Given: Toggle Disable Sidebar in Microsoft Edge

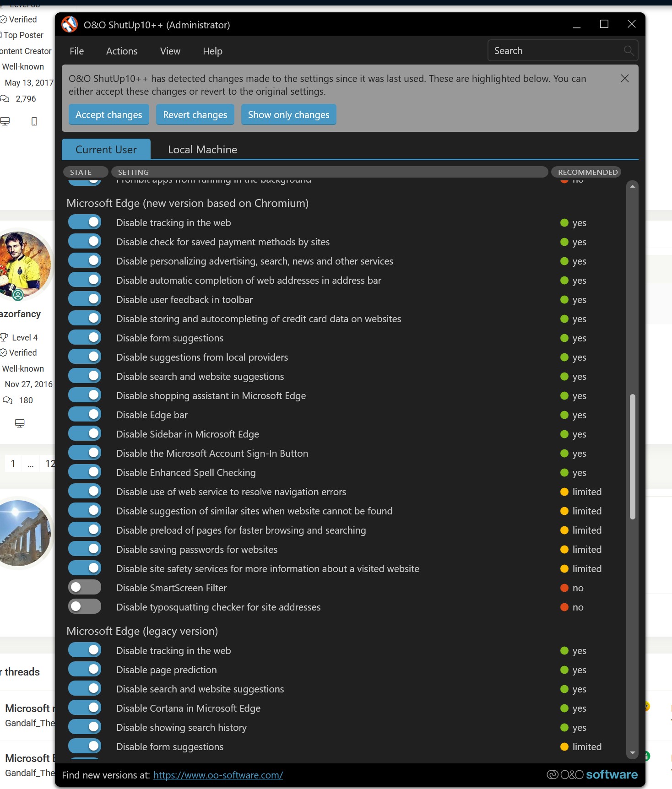Looking at the screenshot, I should (x=85, y=434).
